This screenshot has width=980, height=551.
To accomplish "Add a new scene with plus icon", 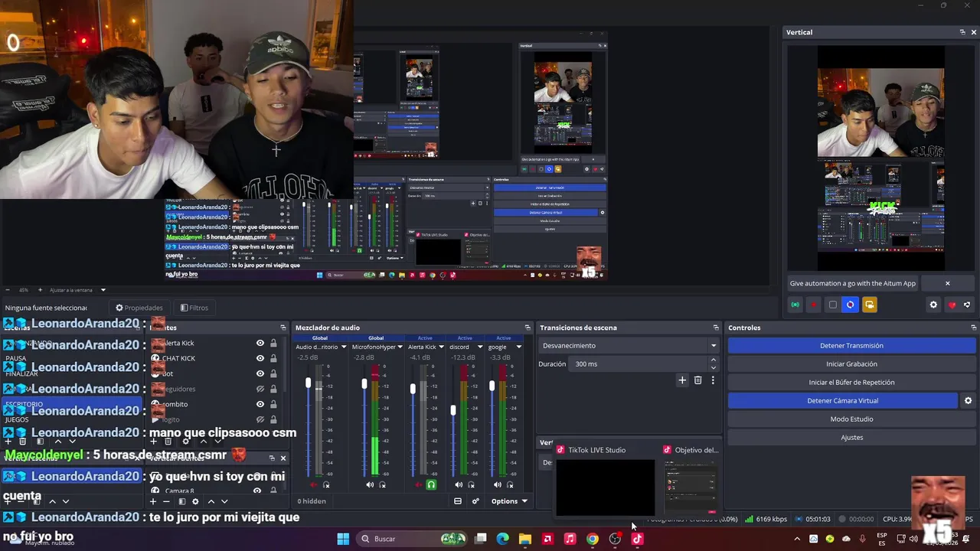I will pos(8,441).
